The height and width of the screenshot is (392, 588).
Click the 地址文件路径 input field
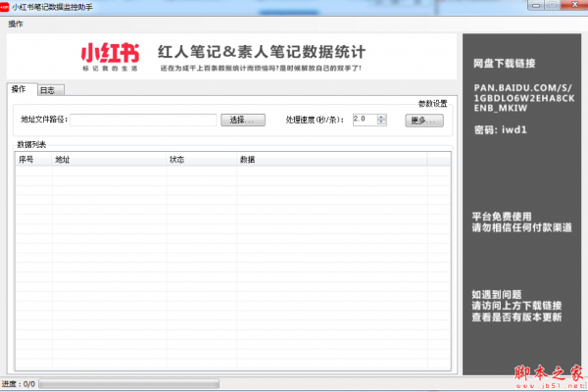143,120
